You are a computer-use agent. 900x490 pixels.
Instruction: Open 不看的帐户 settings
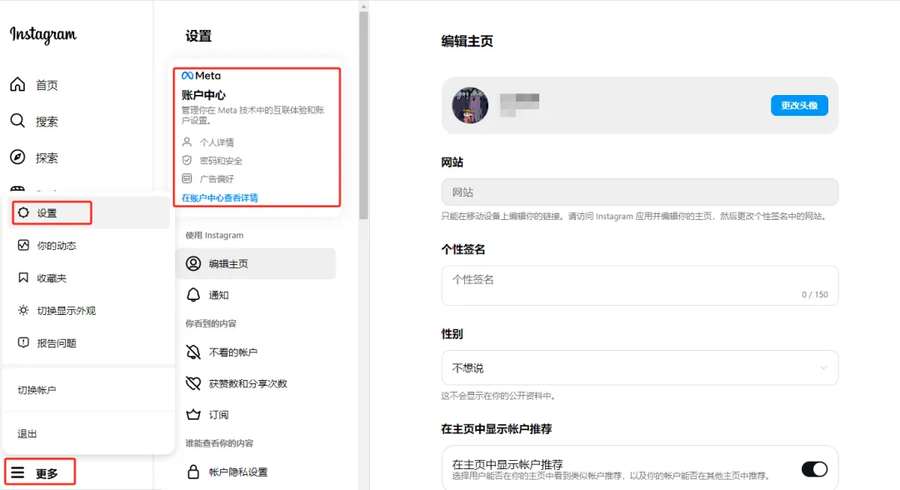point(256,352)
